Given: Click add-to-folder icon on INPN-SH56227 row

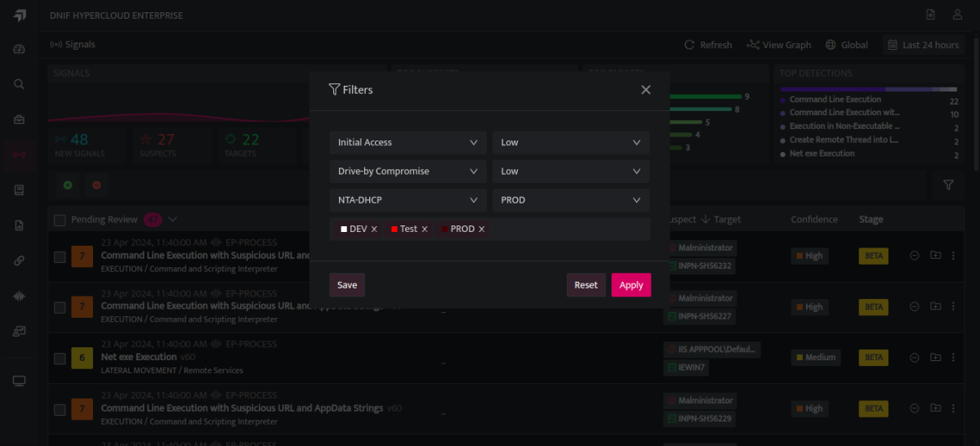Looking at the screenshot, I should pos(935,306).
